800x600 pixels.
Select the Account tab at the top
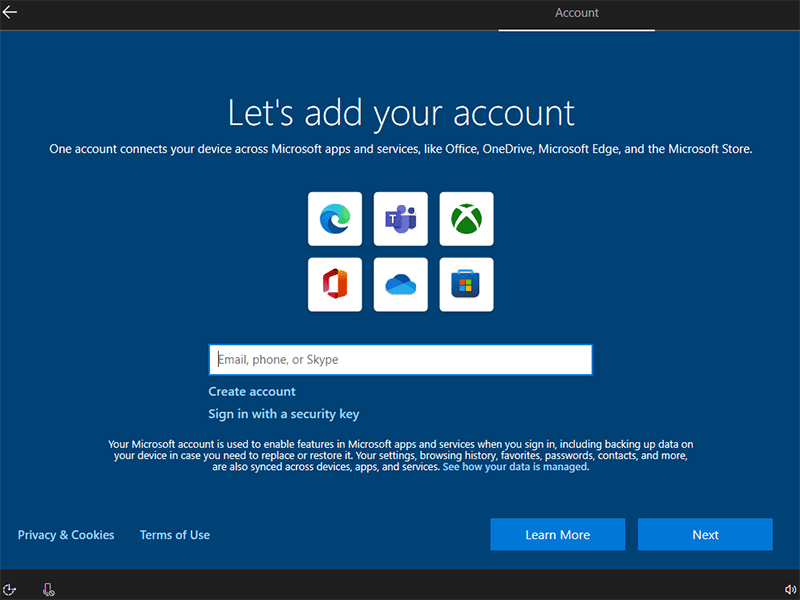point(576,13)
